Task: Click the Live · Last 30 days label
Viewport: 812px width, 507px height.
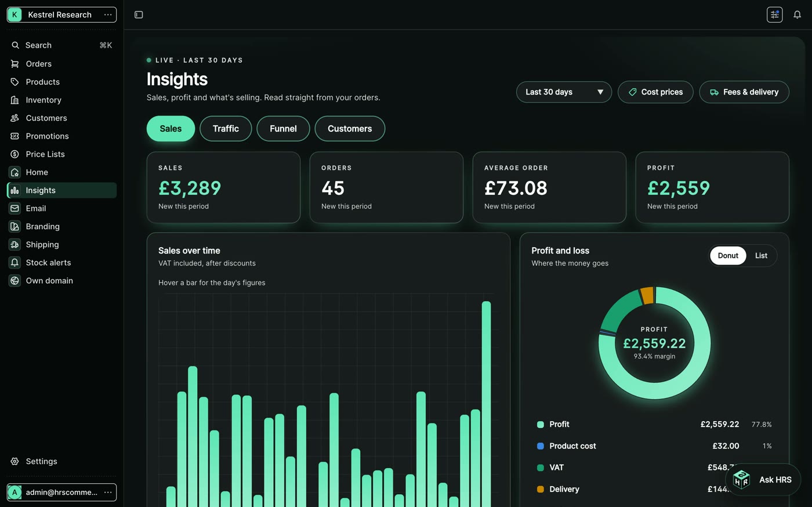Action: pos(199,60)
